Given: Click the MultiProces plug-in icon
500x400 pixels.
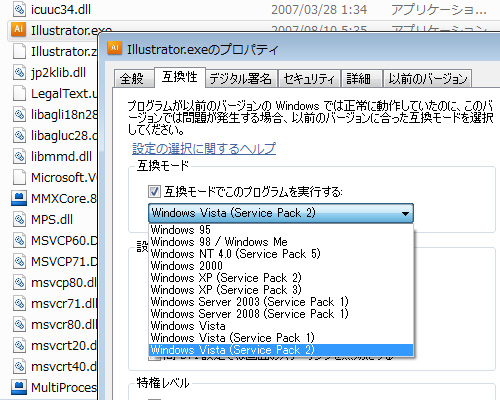Looking at the screenshot, I should (x=19, y=387).
